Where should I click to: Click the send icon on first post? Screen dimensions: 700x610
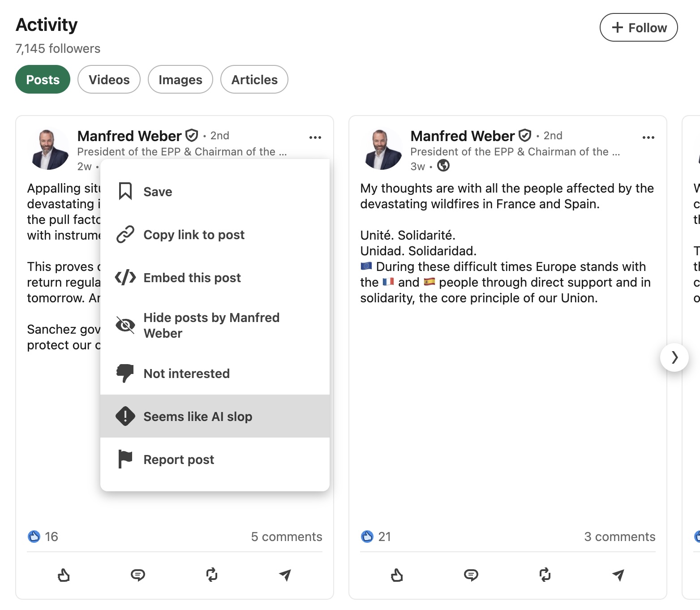285,575
